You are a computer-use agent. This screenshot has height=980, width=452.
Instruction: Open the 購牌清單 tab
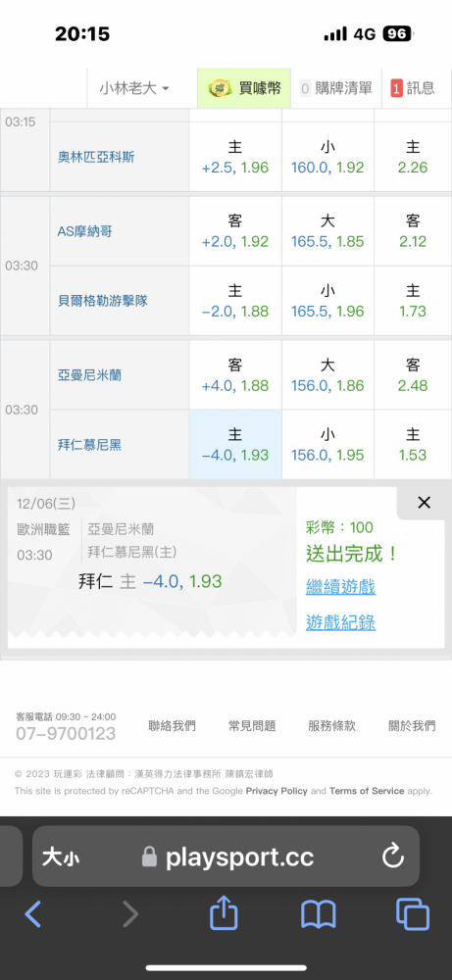tap(335, 88)
